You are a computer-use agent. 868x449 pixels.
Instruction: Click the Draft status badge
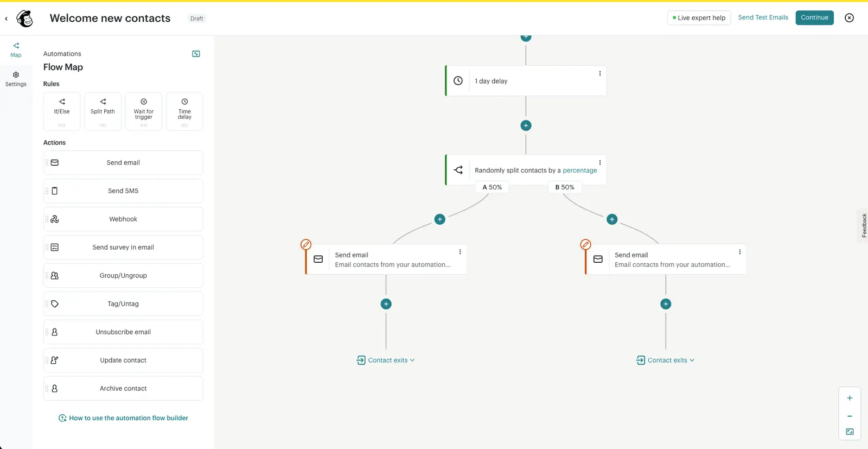[196, 18]
